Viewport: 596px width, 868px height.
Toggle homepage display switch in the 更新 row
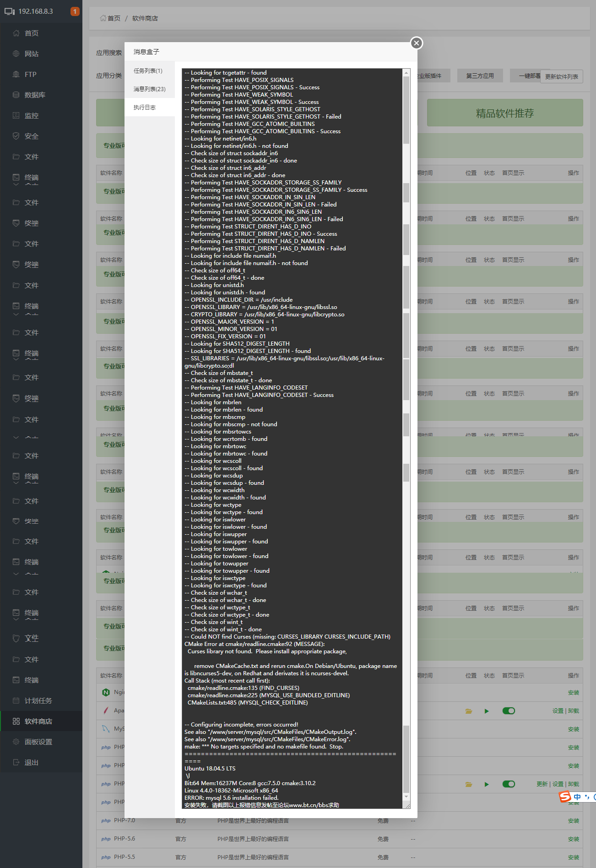click(x=509, y=784)
